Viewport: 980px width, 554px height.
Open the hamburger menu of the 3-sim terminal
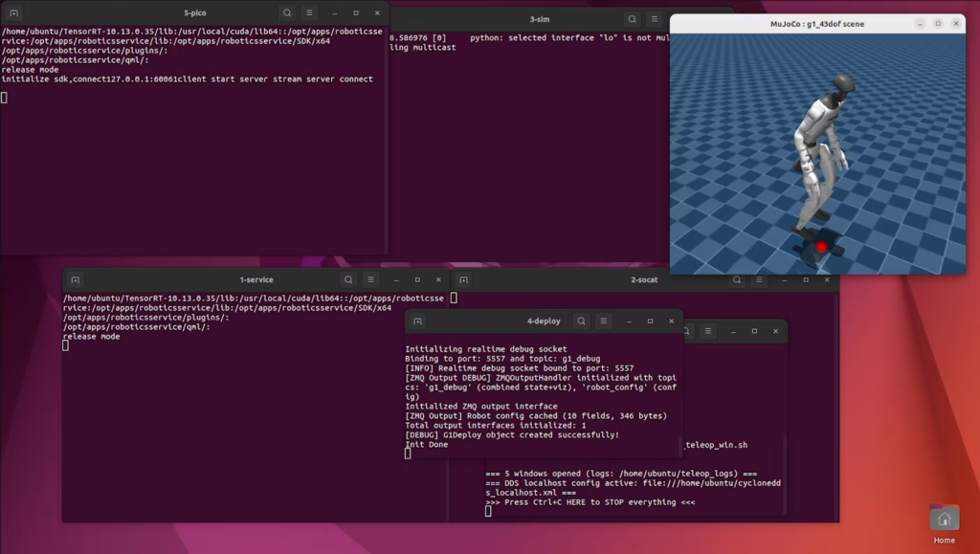(x=655, y=19)
